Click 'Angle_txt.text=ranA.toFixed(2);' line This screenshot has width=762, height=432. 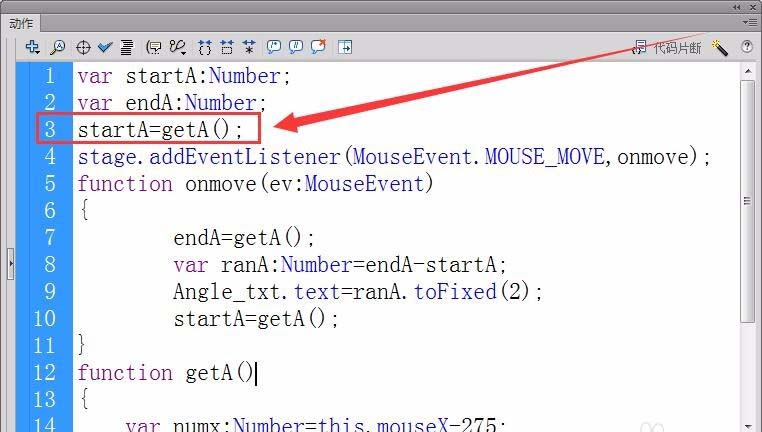pos(358,292)
